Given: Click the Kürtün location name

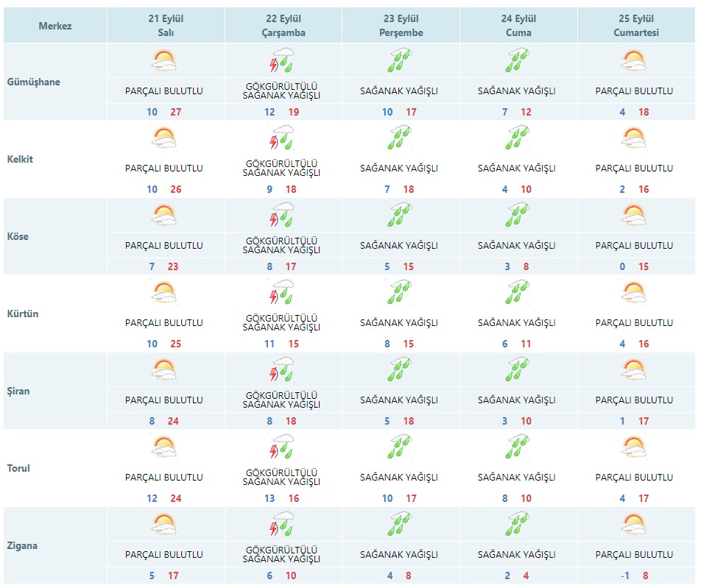Looking at the screenshot, I should tap(22, 314).
